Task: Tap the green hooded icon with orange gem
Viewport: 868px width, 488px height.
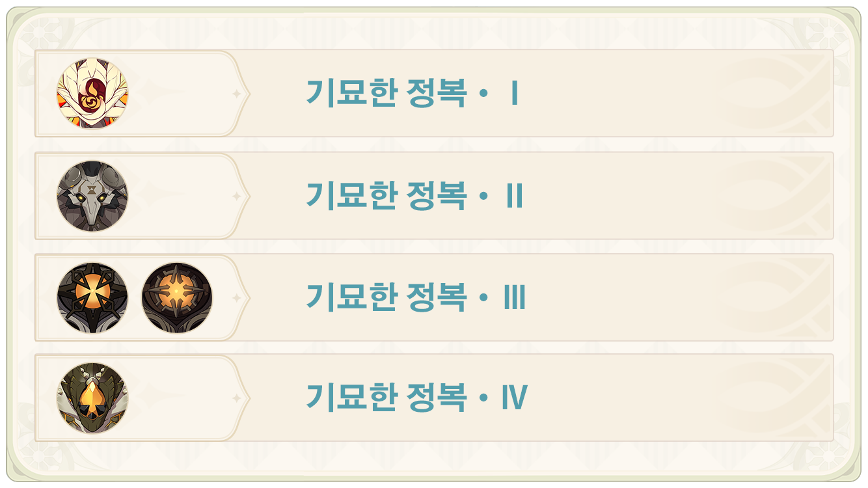Action: (x=92, y=398)
